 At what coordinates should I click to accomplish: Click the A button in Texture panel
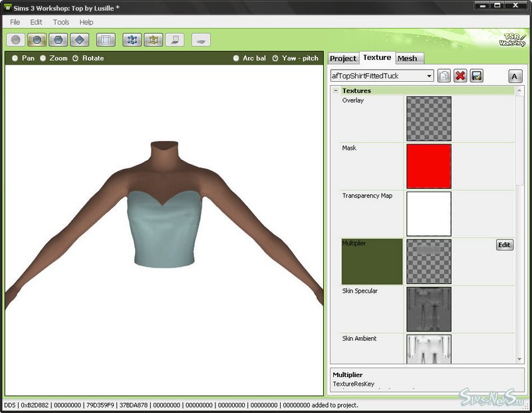pos(515,76)
